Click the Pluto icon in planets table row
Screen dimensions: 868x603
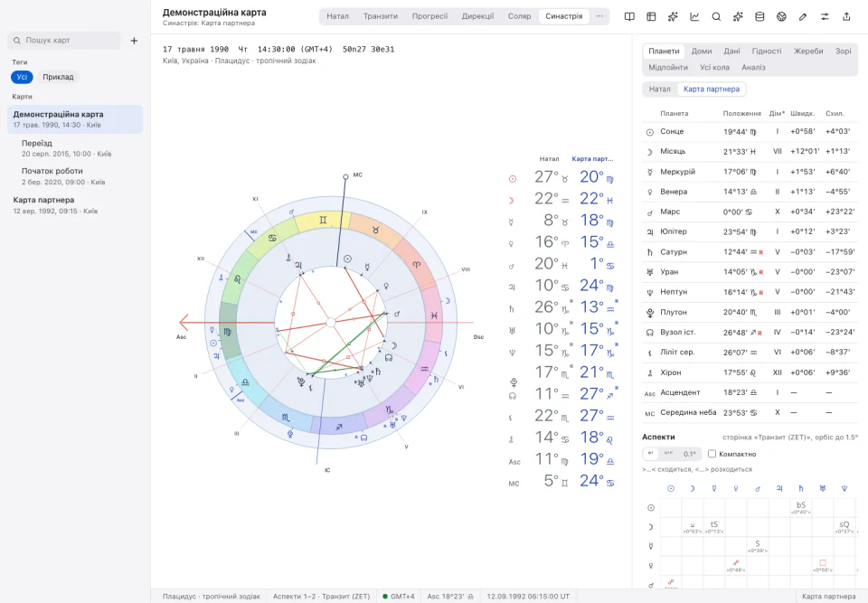650,313
